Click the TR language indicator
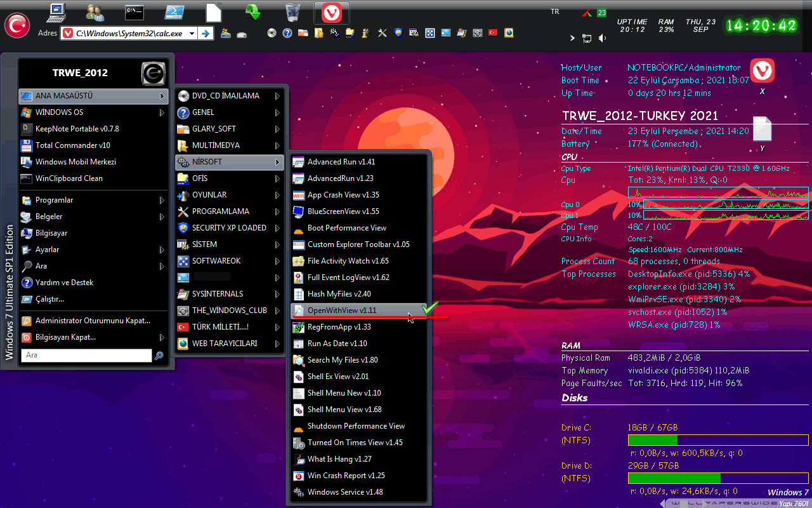The image size is (812, 508). pyautogui.click(x=555, y=12)
